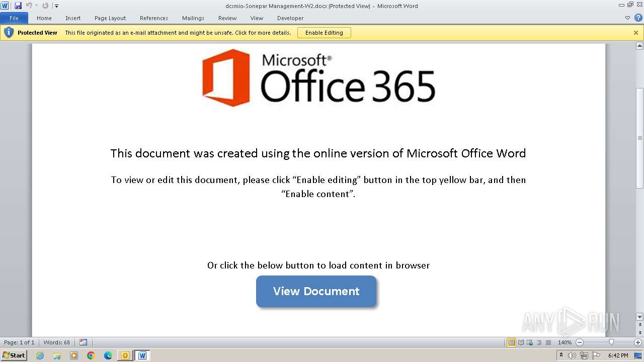The image size is (644, 362).
Task: Click the zoom slider handle
Action: (x=611, y=342)
